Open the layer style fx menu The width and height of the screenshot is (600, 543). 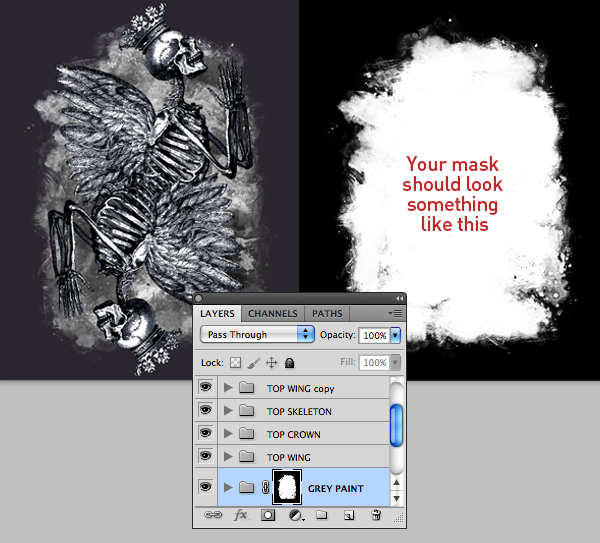[241, 515]
